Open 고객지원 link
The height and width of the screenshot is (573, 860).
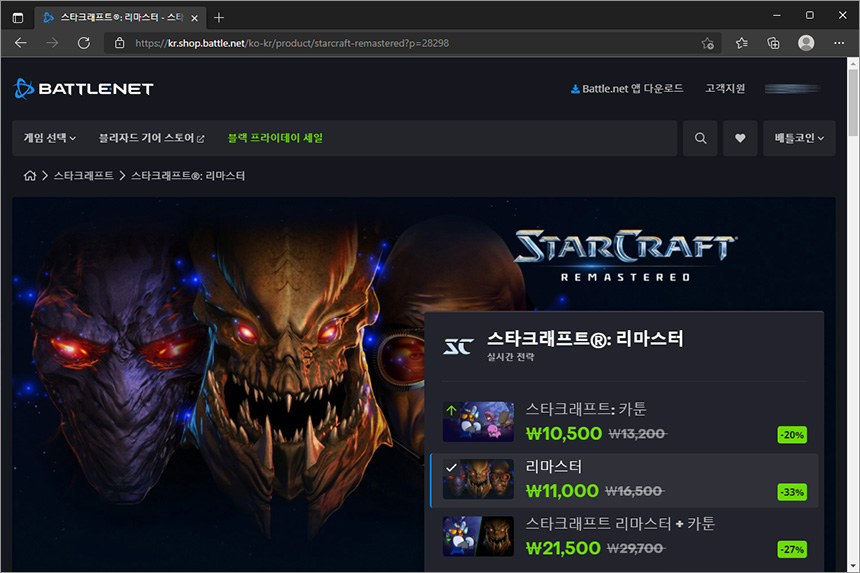(x=725, y=88)
